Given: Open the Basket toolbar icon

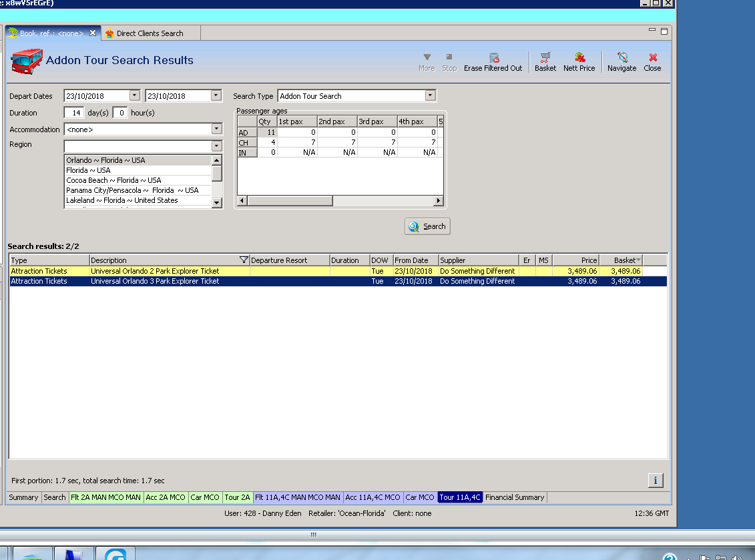Looking at the screenshot, I should pos(545,62).
